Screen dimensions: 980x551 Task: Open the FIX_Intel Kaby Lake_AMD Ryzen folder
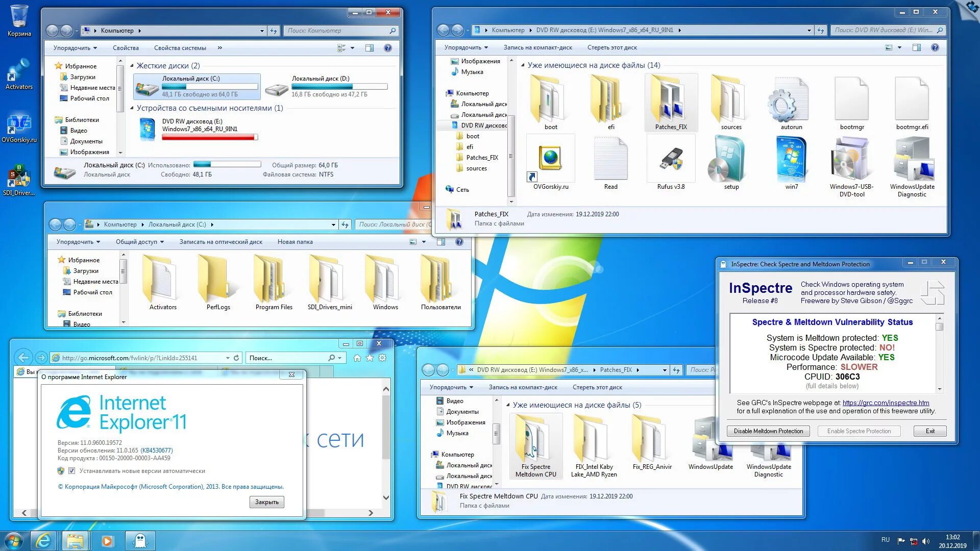point(594,446)
